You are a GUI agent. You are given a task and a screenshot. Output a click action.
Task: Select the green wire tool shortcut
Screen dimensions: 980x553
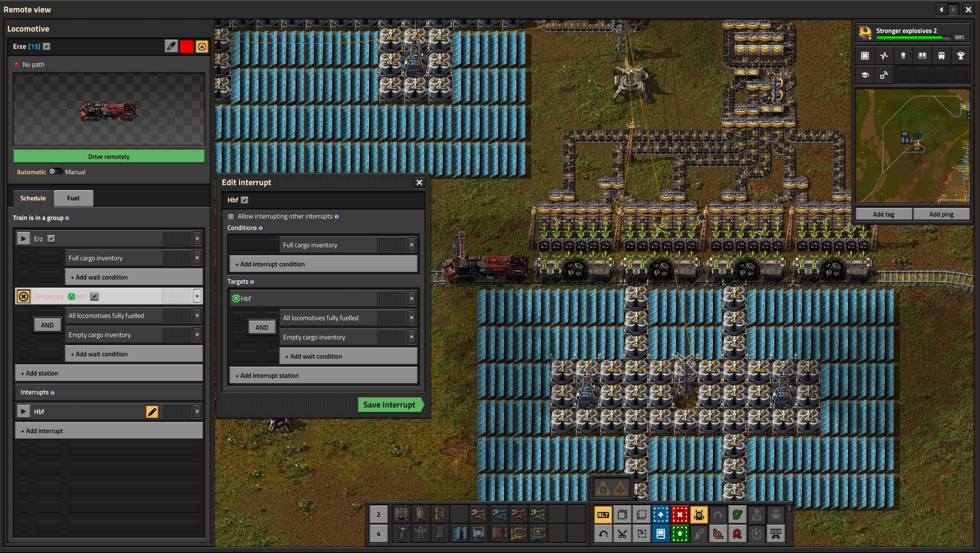pyautogui.click(x=737, y=515)
